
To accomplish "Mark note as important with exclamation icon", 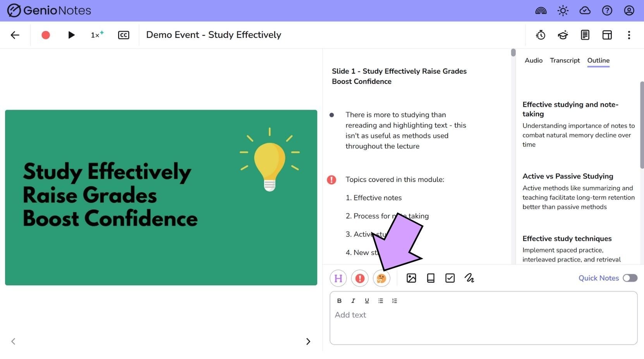I will 359,278.
